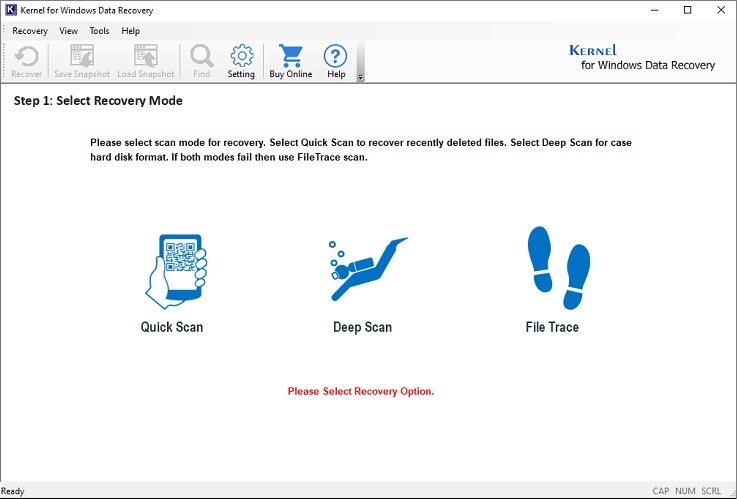
Task: Click the red 'Please Select Recovery Option.' text
Action: (361, 391)
